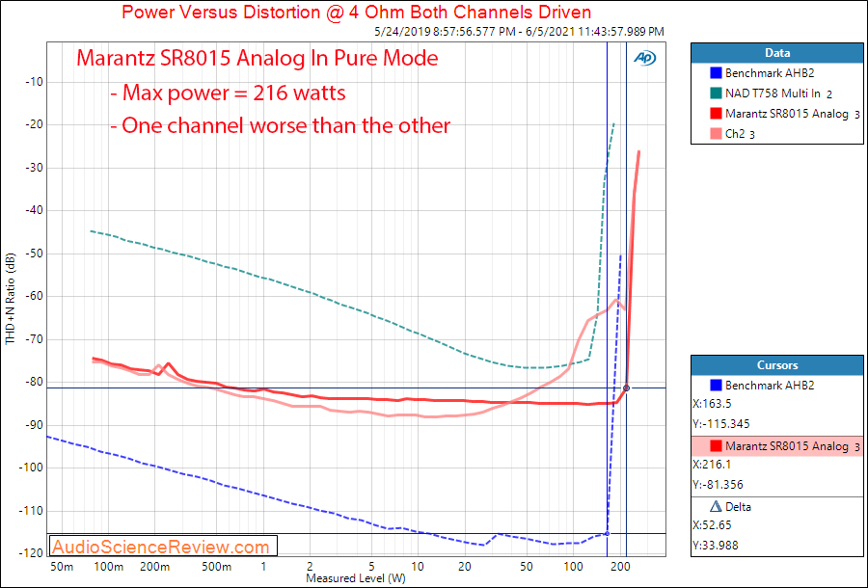Click the timestamp text below the title
The height and width of the screenshot is (588, 868).
click(519, 32)
